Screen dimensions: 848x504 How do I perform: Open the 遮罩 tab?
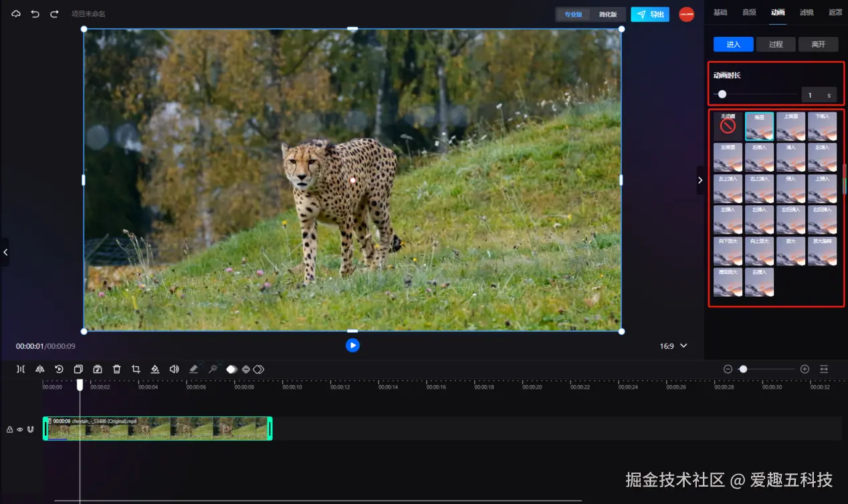click(835, 12)
